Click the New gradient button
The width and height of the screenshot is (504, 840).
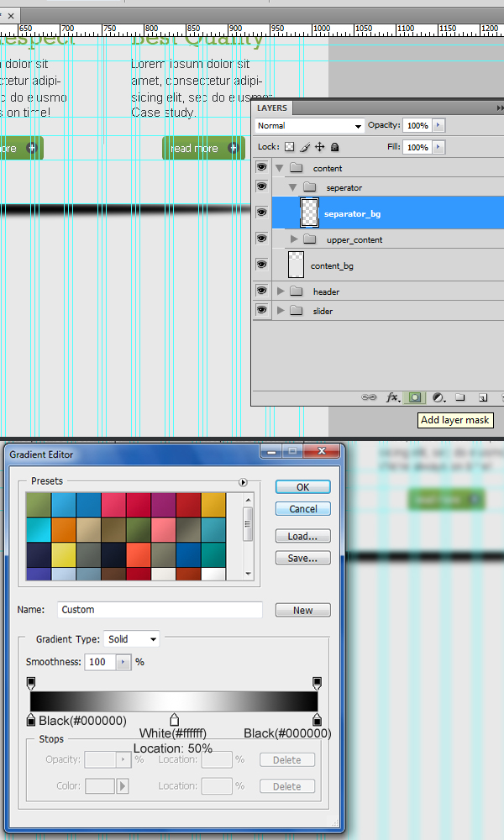(x=302, y=610)
